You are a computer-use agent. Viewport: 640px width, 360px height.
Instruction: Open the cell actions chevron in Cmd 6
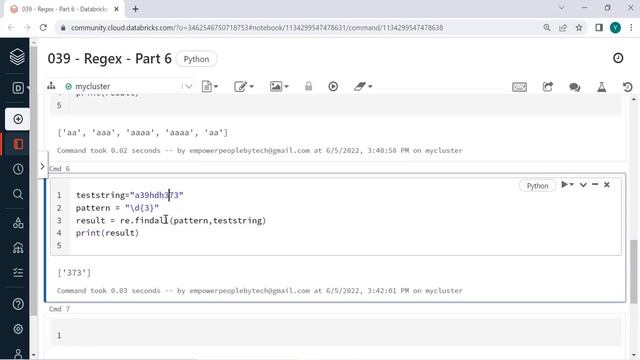(583, 185)
